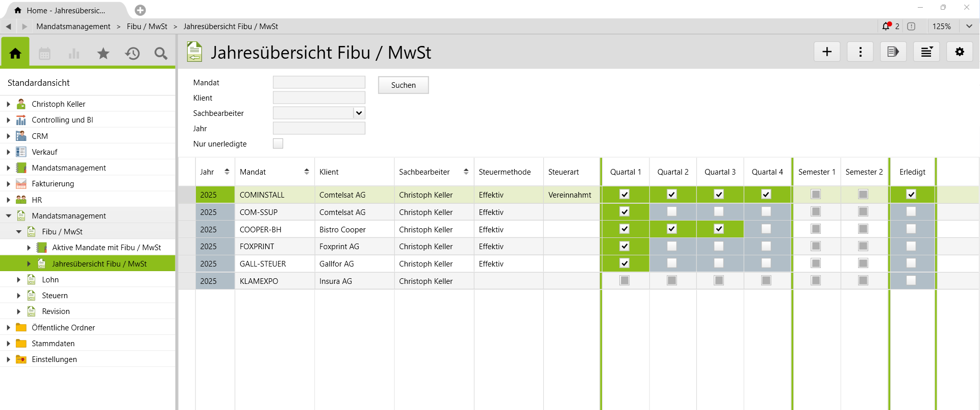Select Home - Jahresübersicht tab
The image size is (980, 410).
[x=65, y=10]
